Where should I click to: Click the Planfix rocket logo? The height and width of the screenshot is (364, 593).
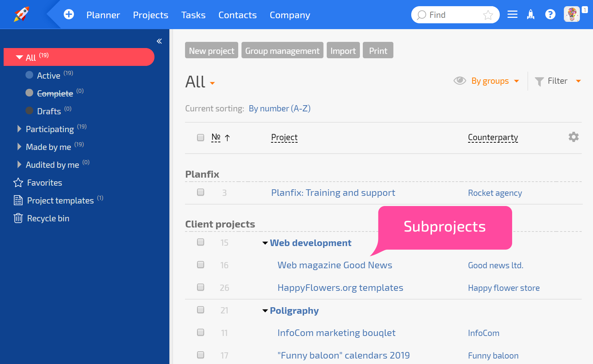[21, 14]
